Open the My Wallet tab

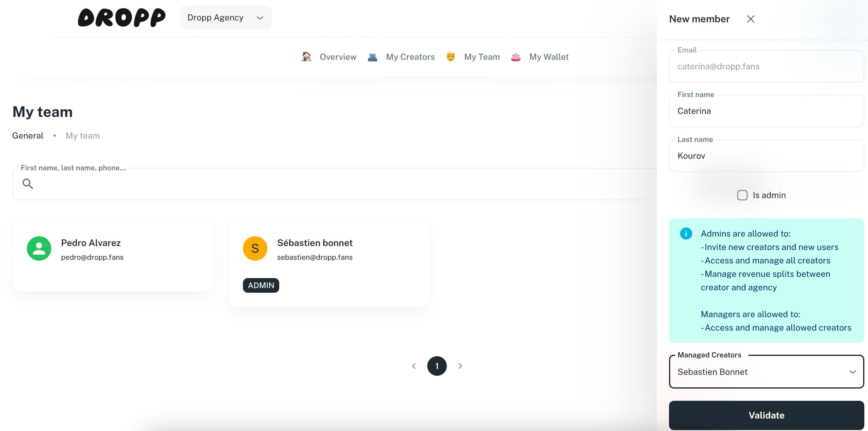pos(549,56)
